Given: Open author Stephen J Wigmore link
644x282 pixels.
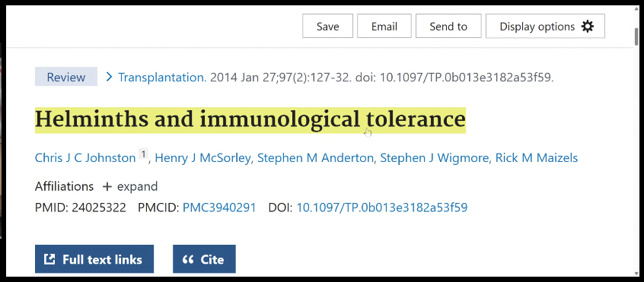Looking at the screenshot, I should 435,158.
